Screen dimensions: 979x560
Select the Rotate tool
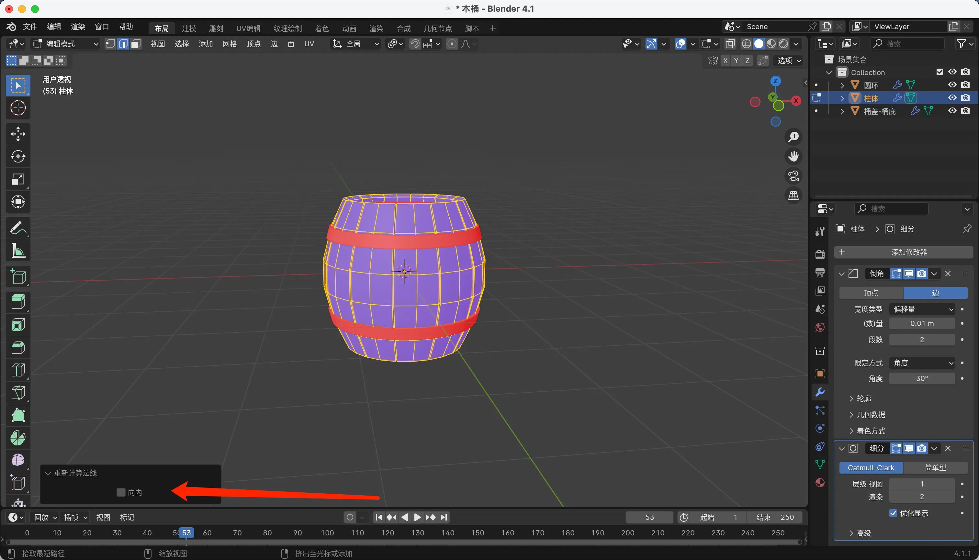point(18,157)
